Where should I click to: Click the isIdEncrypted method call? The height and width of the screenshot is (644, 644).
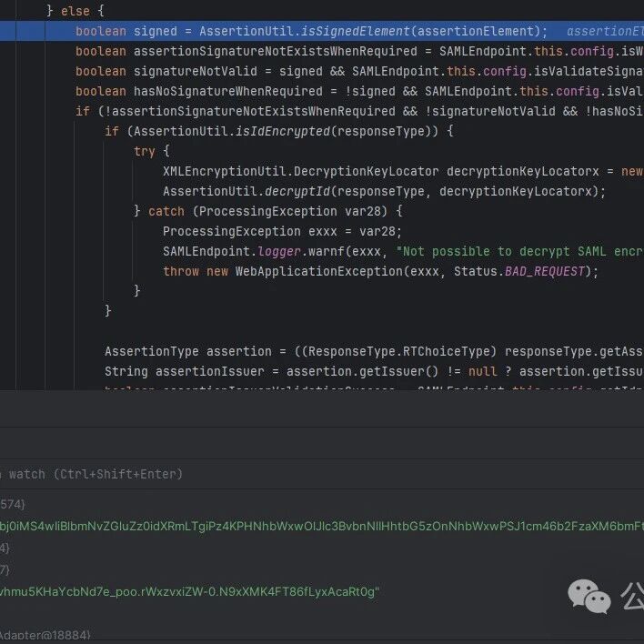coord(283,131)
